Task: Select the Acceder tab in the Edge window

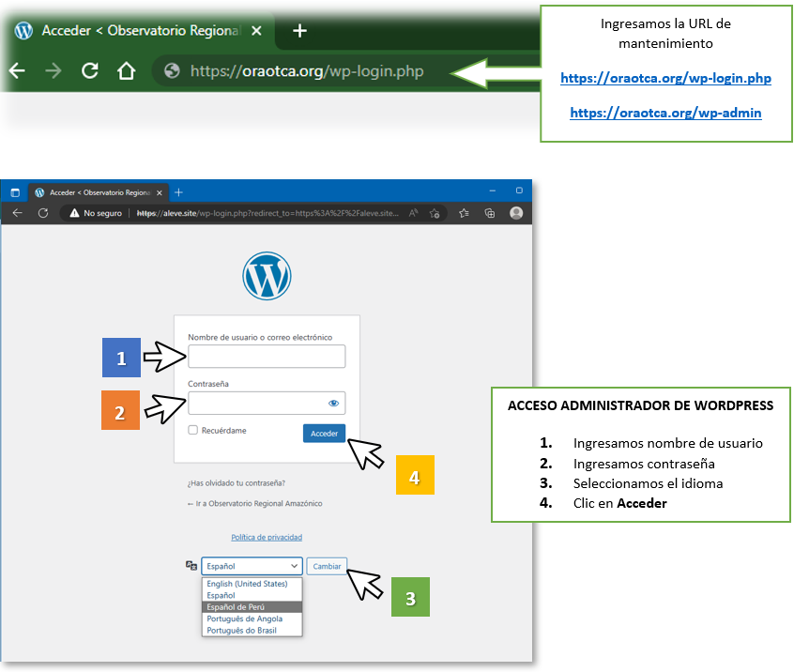Action: tap(99, 192)
